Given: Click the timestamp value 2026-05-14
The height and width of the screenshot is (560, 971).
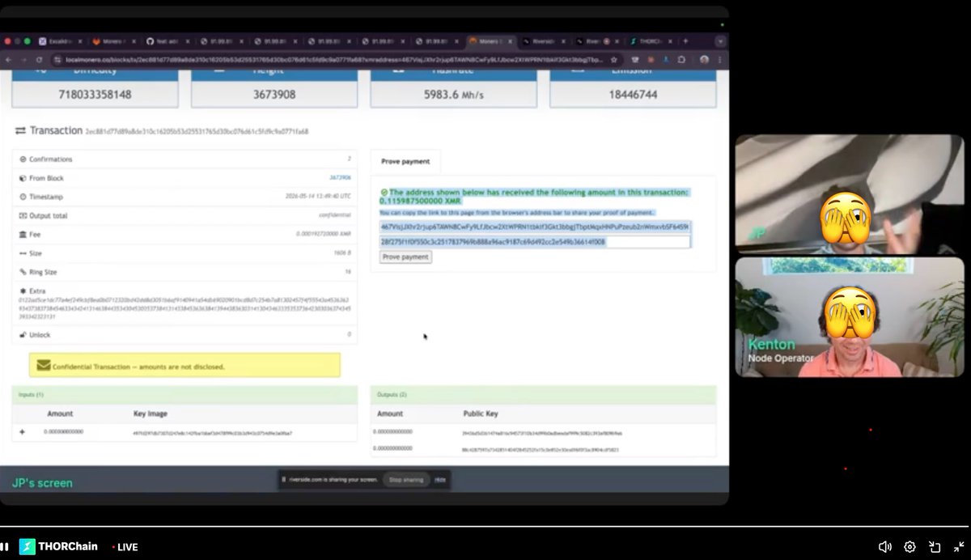Looking at the screenshot, I should pos(318,197).
